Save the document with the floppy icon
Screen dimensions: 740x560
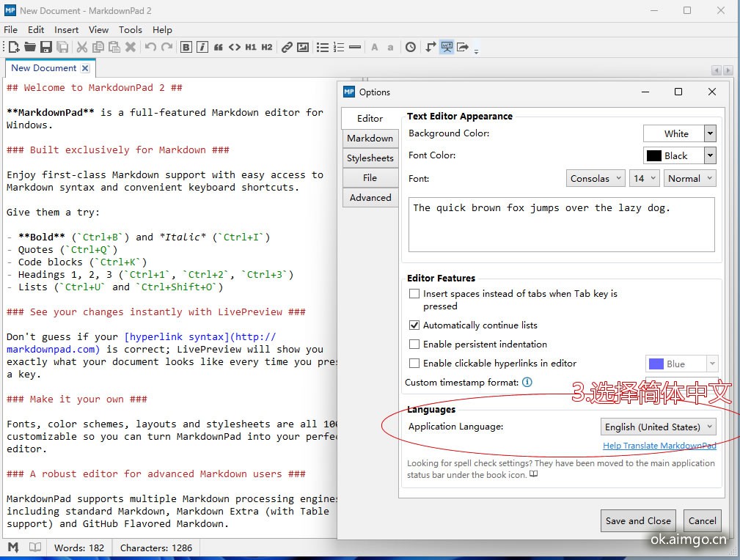click(45, 47)
